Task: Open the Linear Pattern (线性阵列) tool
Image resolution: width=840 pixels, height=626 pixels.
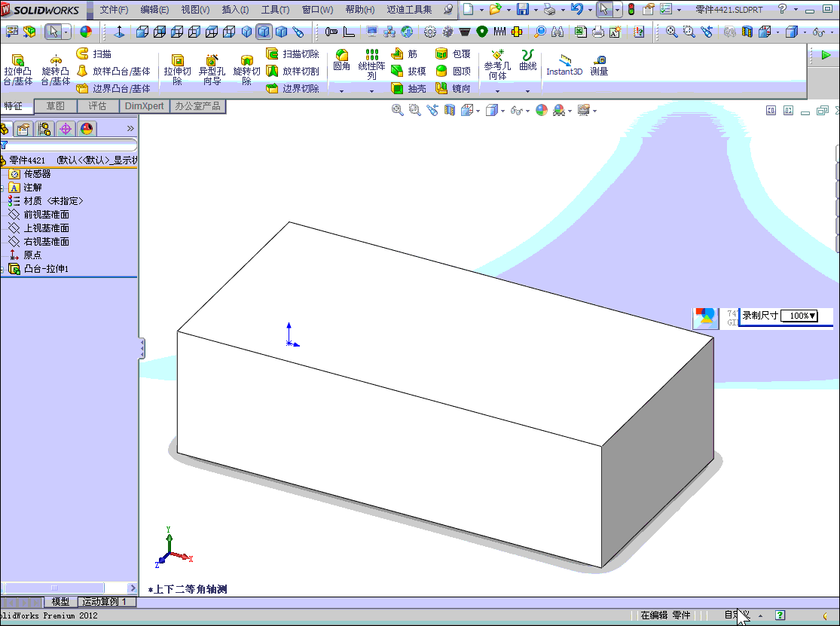Action: click(371, 64)
